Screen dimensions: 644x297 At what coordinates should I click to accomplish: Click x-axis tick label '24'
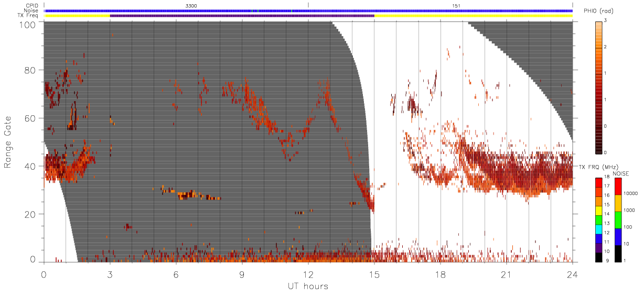pos(572,274)
